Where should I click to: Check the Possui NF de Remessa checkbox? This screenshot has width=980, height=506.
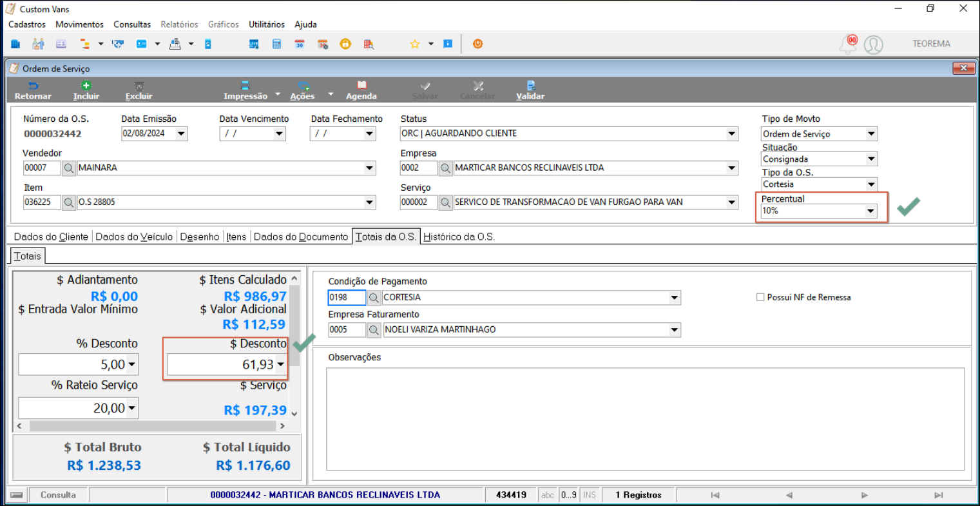[760, 297]
